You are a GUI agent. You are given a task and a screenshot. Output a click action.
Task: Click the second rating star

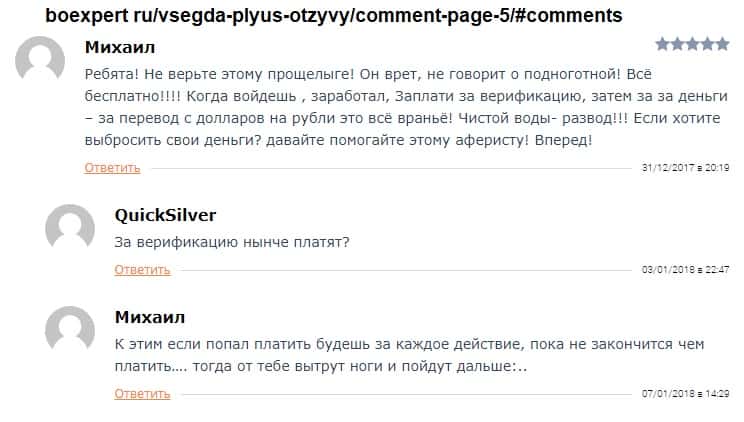click(678, 44)
